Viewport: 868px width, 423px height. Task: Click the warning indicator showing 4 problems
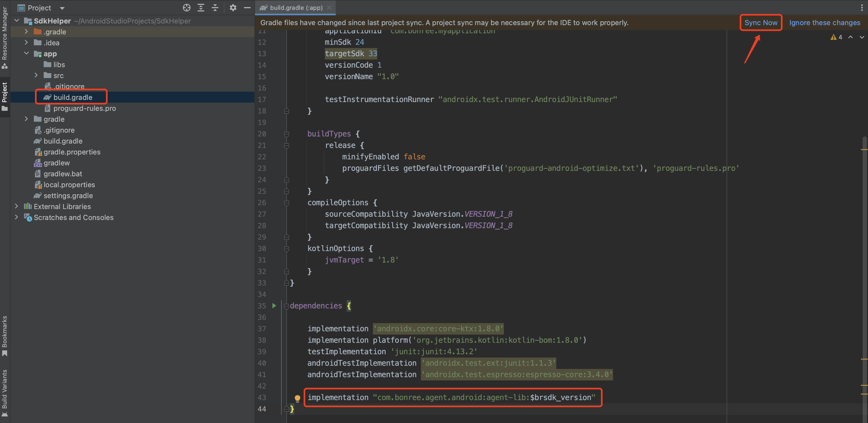[836, 37]
